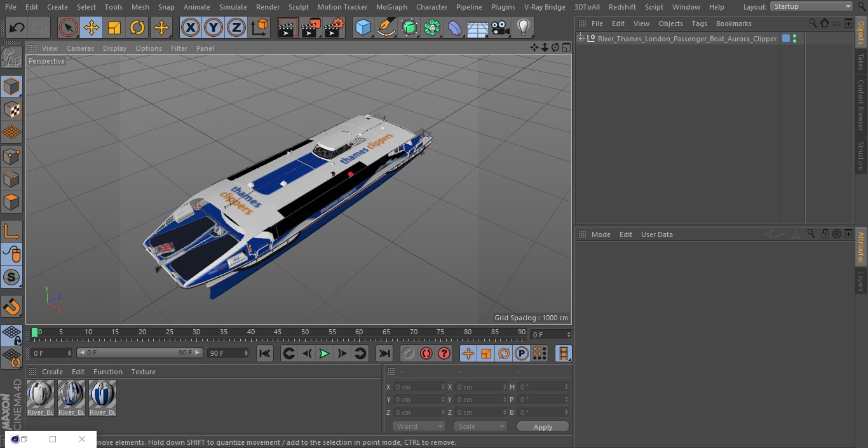868x448 pixels.
Task: Add a Light object
Action: 523,27
